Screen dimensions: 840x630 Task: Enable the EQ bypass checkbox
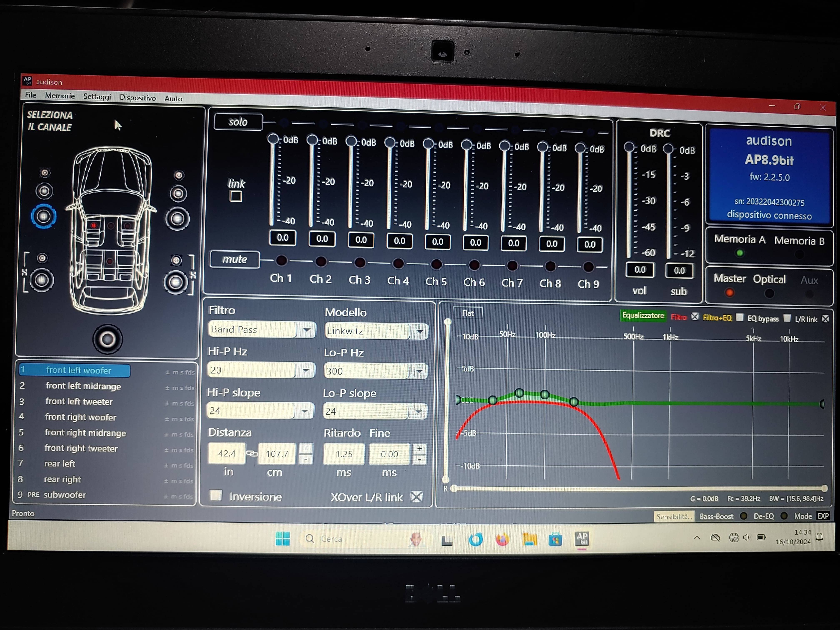click(787, 318)
